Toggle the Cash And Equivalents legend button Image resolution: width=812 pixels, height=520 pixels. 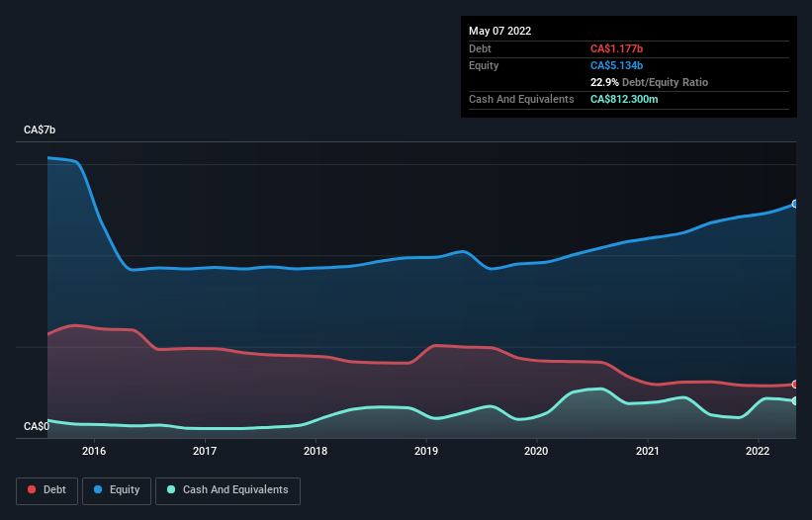[x=227, y=490]
